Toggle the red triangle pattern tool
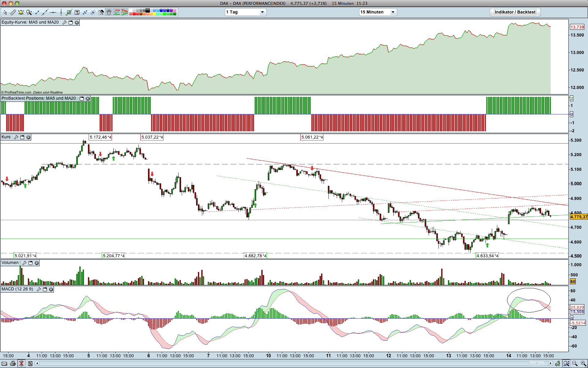This screenshot has height=368, width=588. [125, 12]
